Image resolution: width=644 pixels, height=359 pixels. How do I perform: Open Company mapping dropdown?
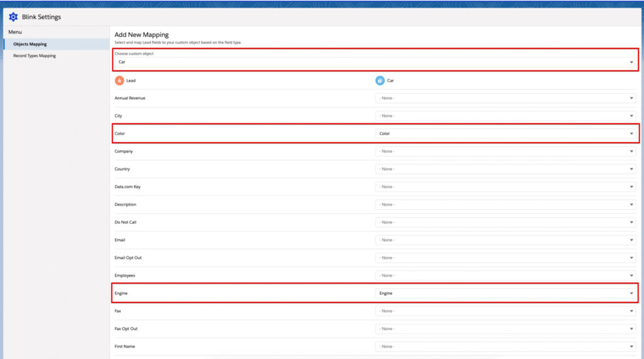click(x=506, y=151)
